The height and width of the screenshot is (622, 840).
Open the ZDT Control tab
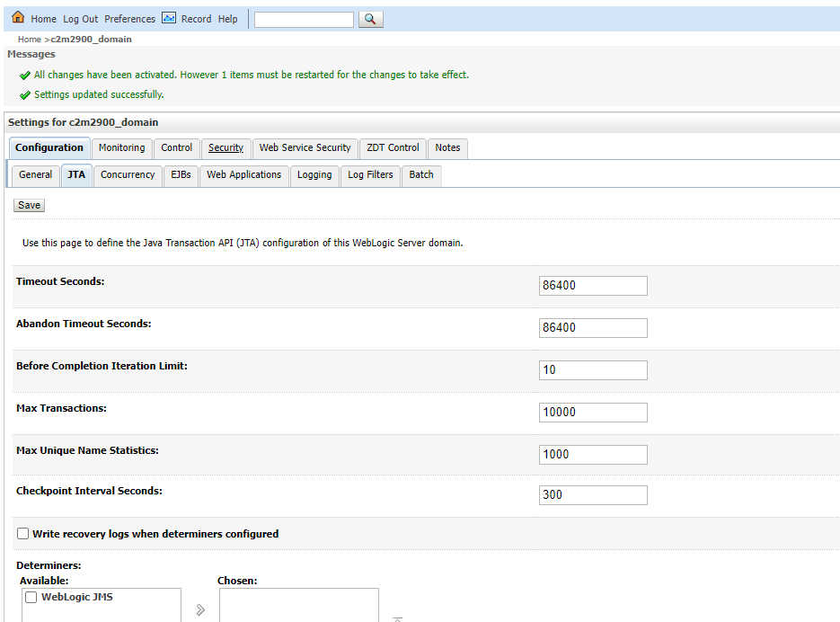pos(393,148)
